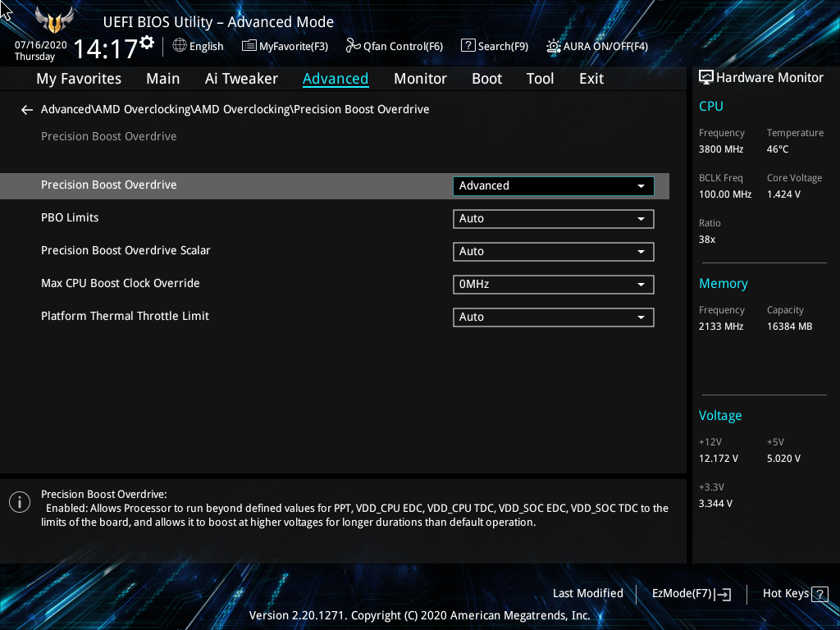Viewport: 840px width, 630px height.
Task: Click +5V reading 5.020 V
Action: pyautogui.click(x=783, y=459)
